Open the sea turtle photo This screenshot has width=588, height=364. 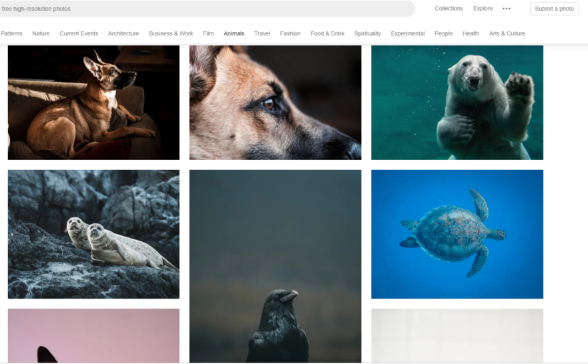(457, 234)
